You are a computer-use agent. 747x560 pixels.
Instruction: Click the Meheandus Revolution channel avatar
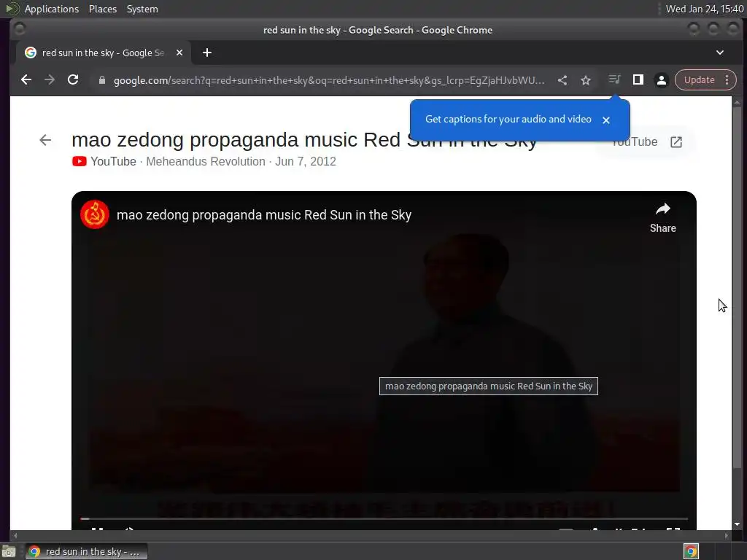[95, 215]
